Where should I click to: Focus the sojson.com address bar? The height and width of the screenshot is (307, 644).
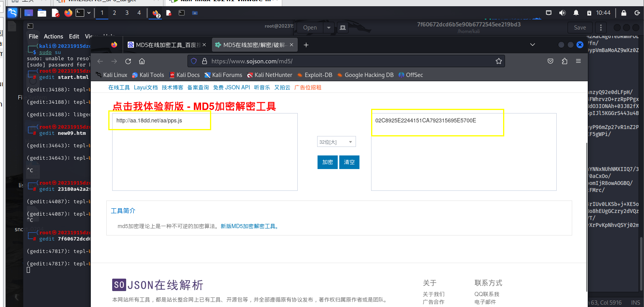(346, 61)
